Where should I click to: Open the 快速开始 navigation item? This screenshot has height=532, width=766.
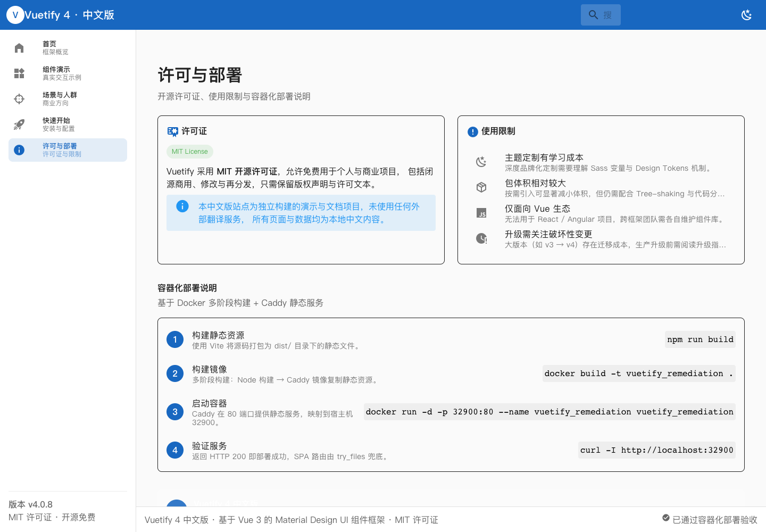tap(68, 124)
